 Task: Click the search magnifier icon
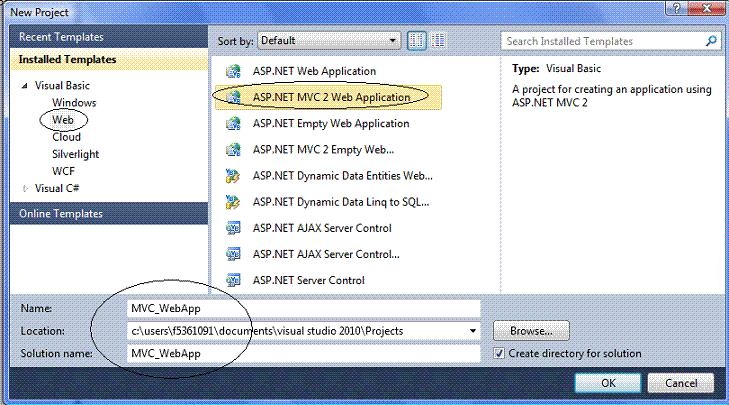711,41
